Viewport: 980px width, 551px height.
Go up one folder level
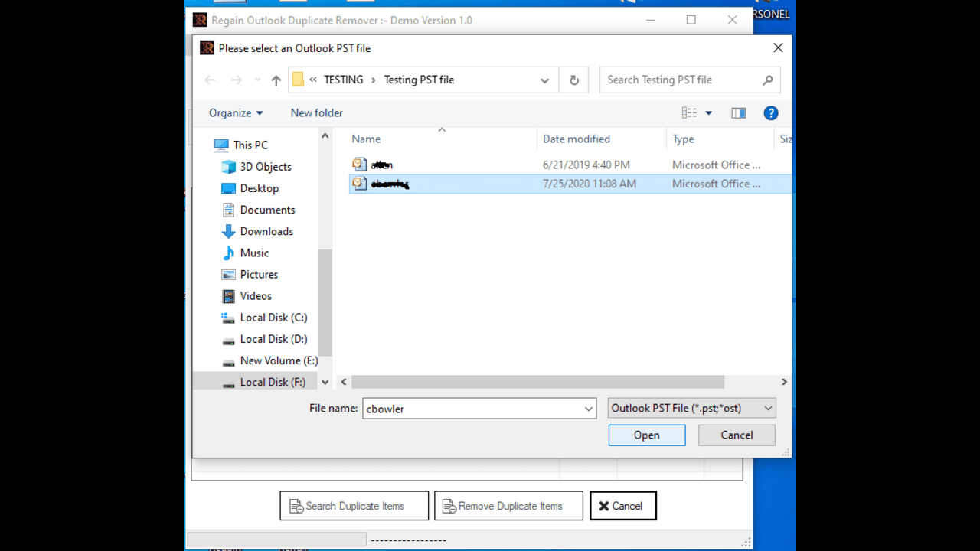tap(276, 80)
